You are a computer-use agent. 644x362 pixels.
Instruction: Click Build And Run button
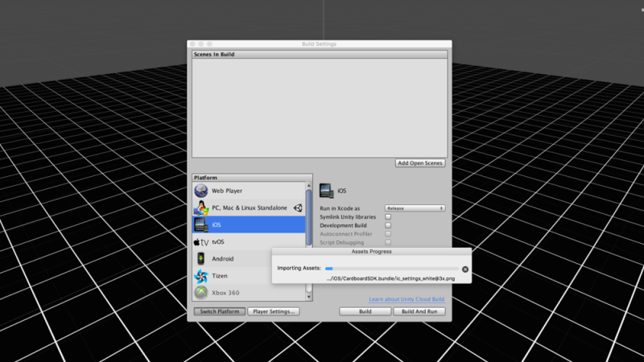click(x=419, y=311)
